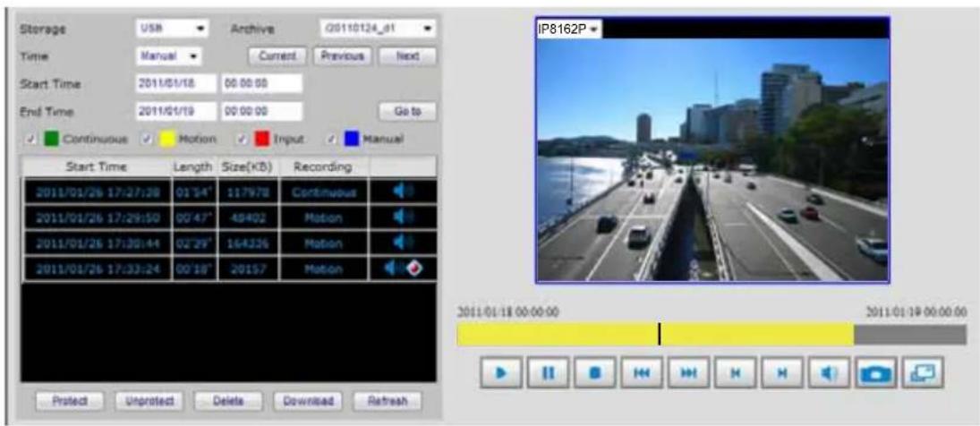
Task: Click the Previous button
Action: coord(343,56)
